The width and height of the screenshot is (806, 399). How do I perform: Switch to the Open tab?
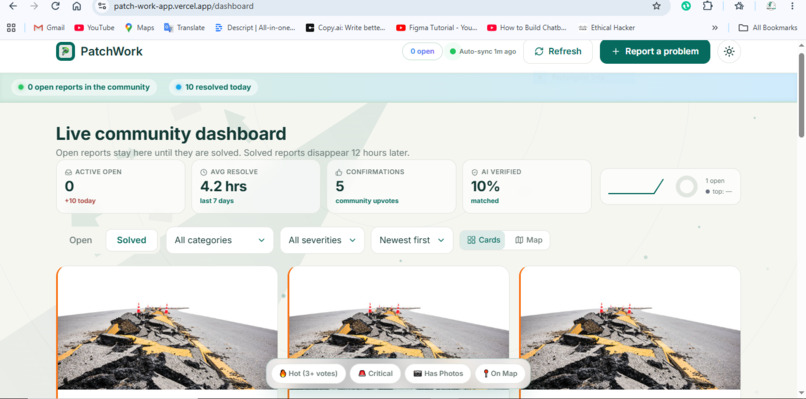click(81, 240)
